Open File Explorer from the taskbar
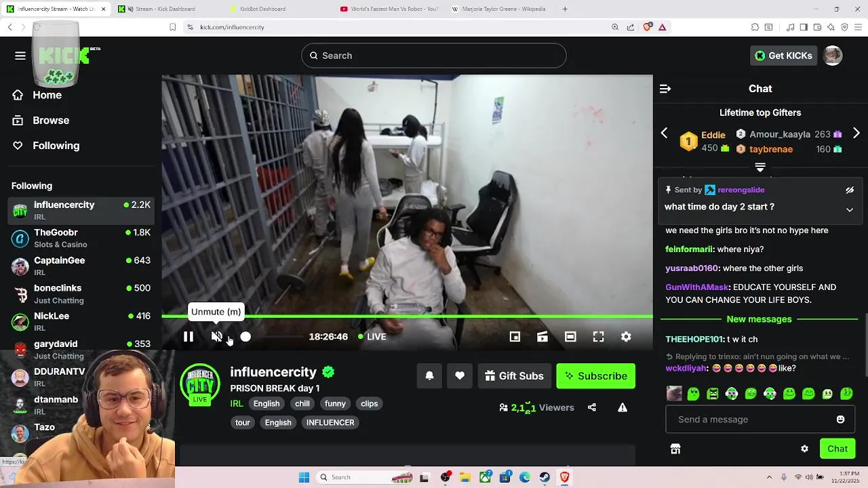The image size is (868, 488). (465, 477)
